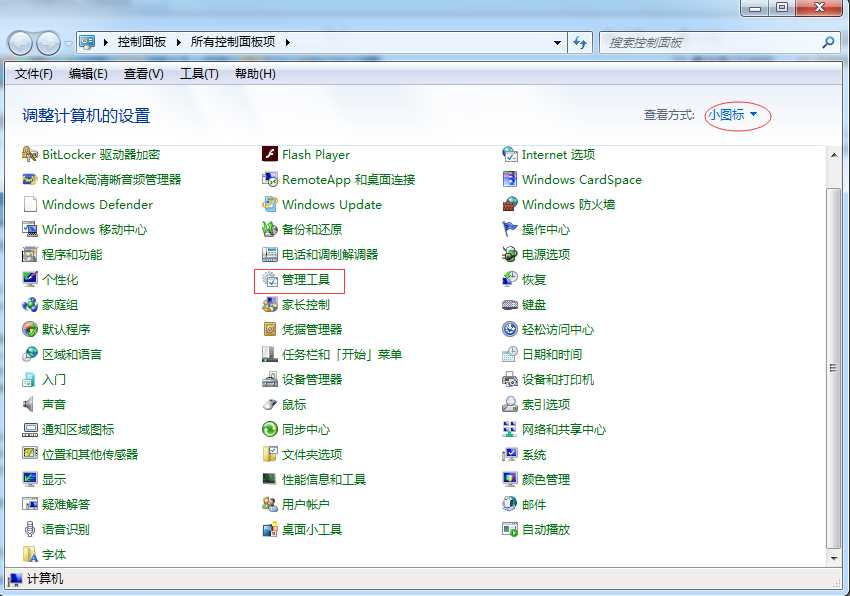850x596 pixels.
Task: Click the Windows Update icon
Action: click(269, 204)
